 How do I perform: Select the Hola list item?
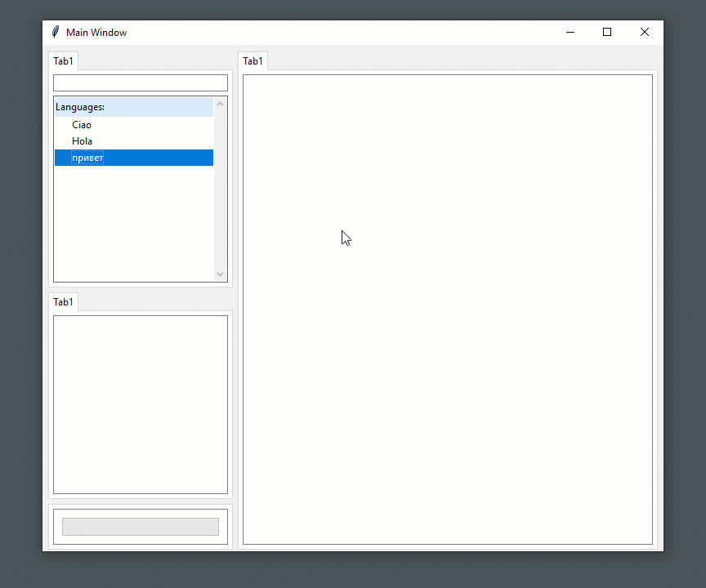(x=134, y=141)
